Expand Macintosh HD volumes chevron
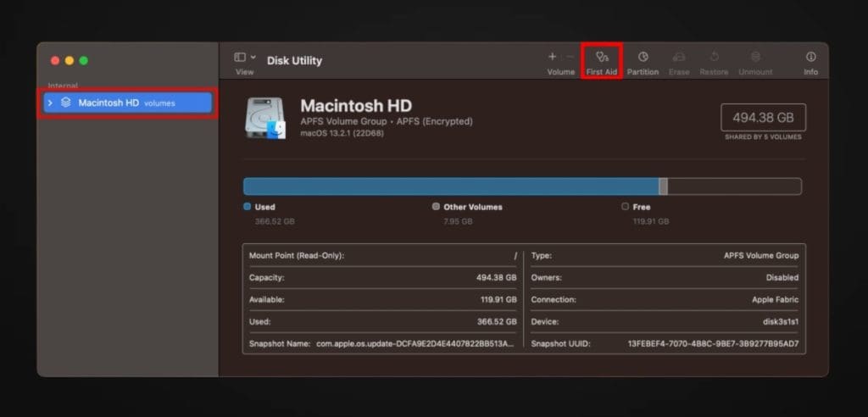Screen dimensions: 868x417 tap(50, 103)
